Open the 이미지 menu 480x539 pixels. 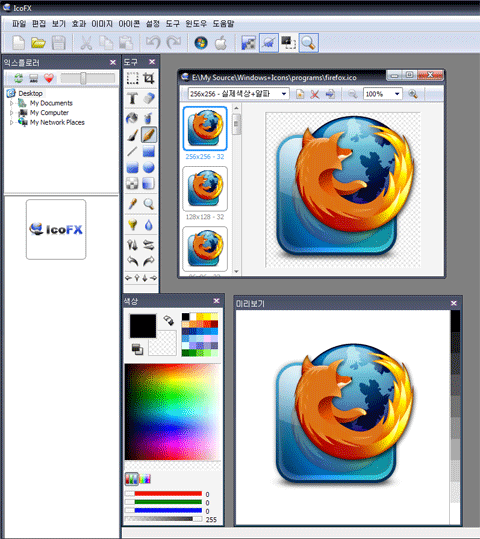102,23
